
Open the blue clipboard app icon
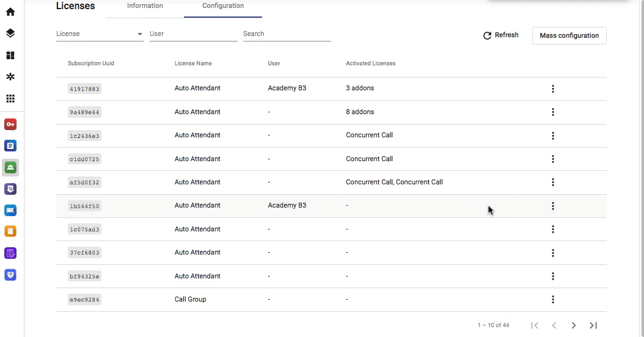pyautogui.click(x=10, y=146)
